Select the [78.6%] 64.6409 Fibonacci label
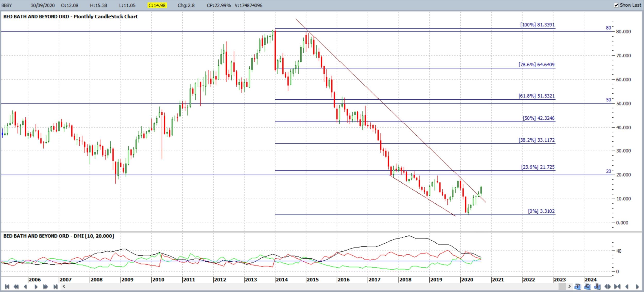The height and width of the screenshot is (292, 644). pyautogui.click(x=537, y=65)
